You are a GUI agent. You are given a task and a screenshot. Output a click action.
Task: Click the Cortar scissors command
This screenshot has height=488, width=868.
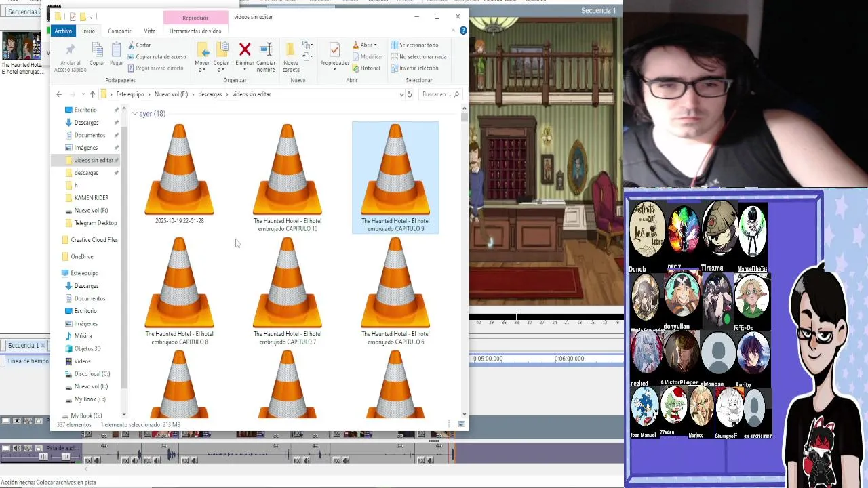coord(139,45)
